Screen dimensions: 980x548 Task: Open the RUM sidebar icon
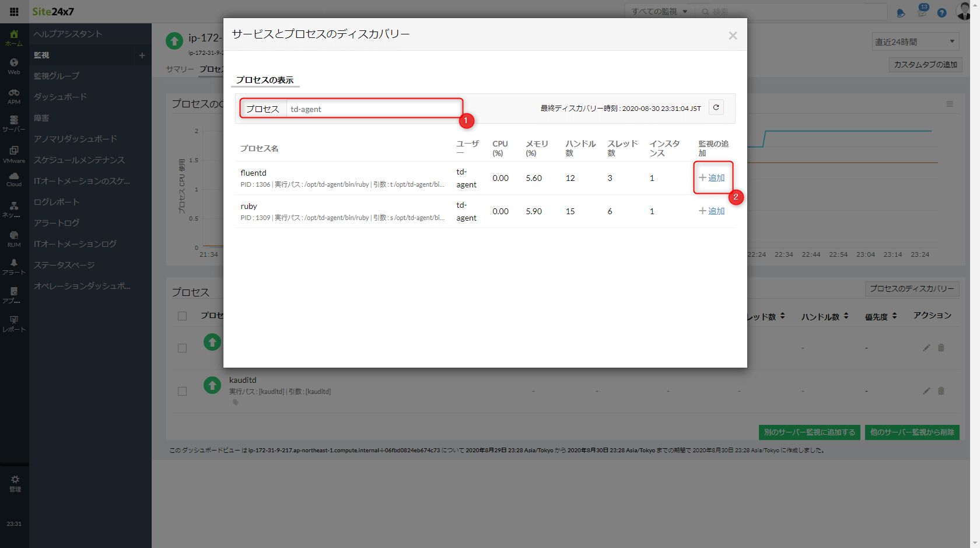pyautogui.click(x=14, y=239)
